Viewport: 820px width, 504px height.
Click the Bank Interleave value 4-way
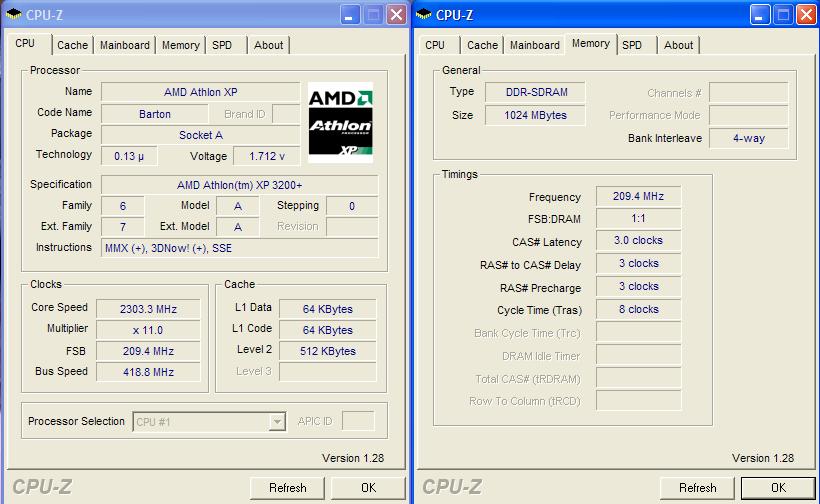pos(748,138)
